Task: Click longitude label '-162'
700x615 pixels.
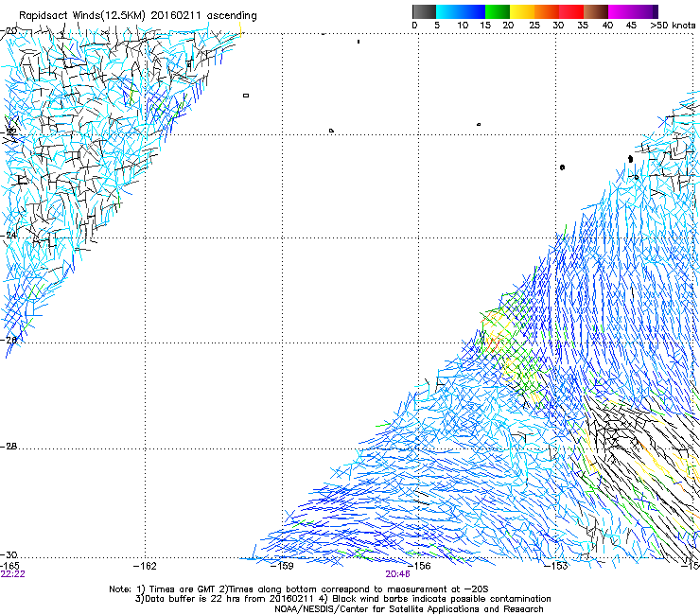Action: (x=145, y=566)
